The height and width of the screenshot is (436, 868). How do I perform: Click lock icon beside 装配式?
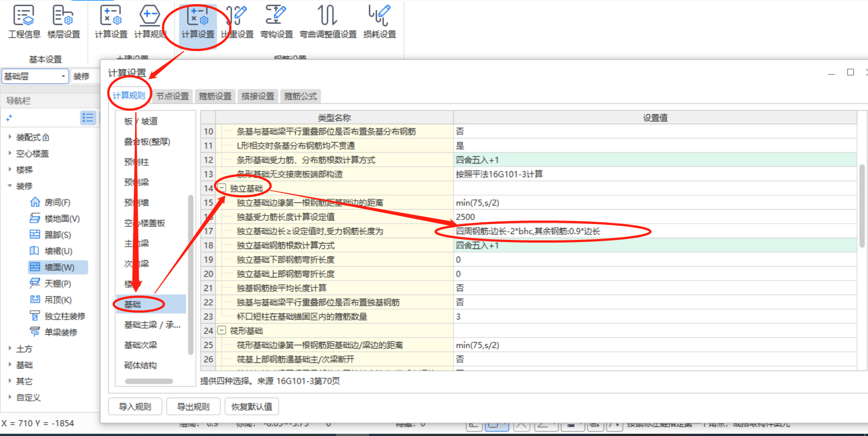click(x=46, y=137)
